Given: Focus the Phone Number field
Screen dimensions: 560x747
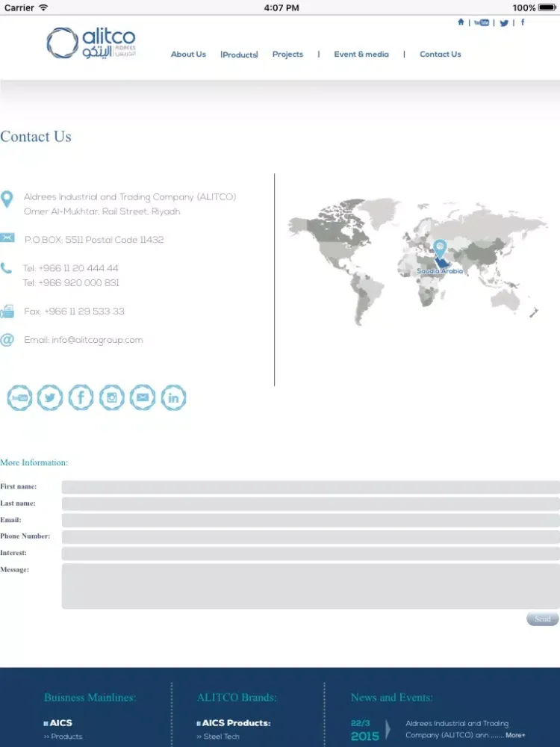Looking at the screenshot, I should click(311, 537).
